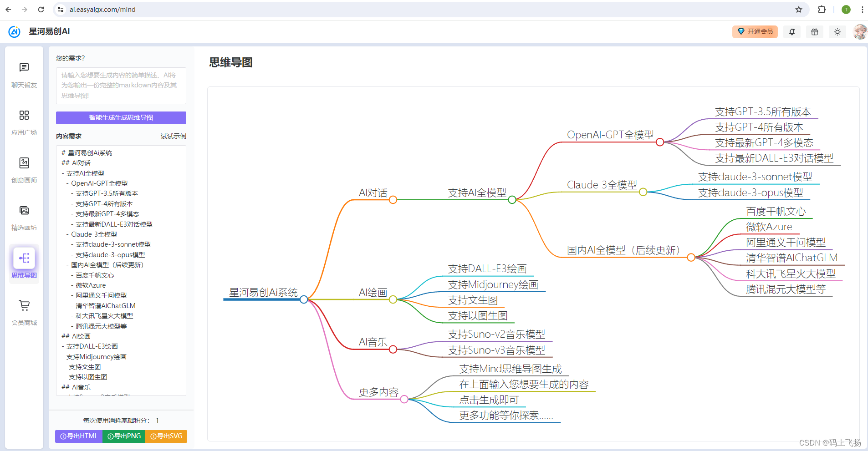Image resolution: width=868 pixels, height=451 pixels.
Task: Click 试试示例 link
Action: click(x=174, y=136)
